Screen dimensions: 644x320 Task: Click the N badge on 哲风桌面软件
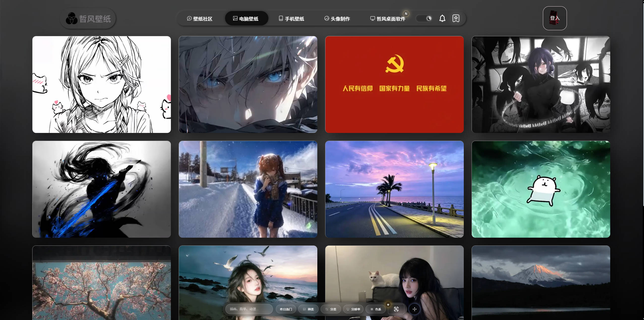[x=406, y=14]
